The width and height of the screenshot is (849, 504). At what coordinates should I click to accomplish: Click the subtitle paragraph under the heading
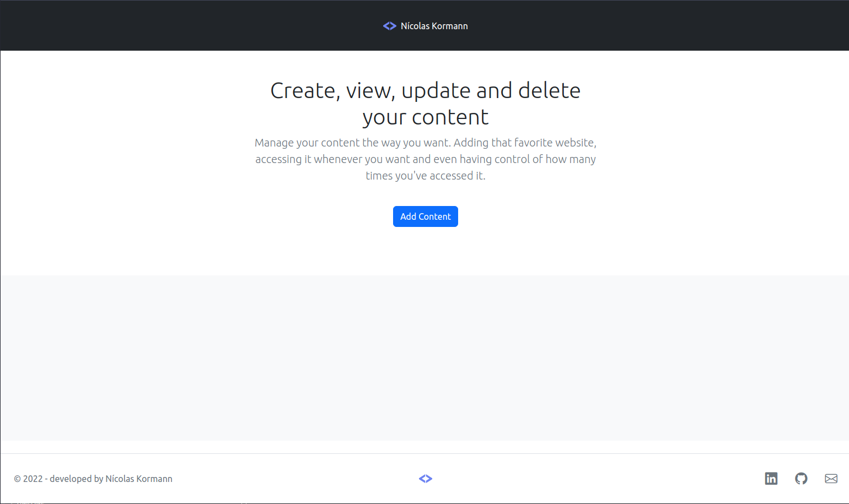425,159
